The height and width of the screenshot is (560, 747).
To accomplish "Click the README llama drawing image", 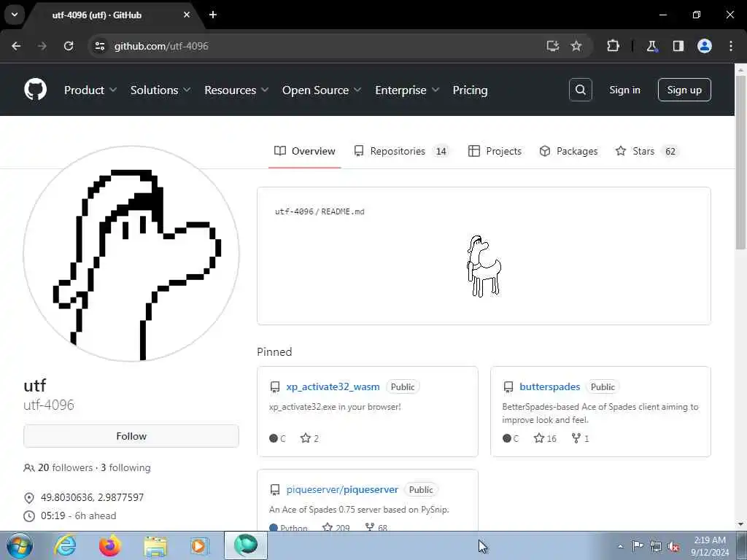I will click(484, 266).
